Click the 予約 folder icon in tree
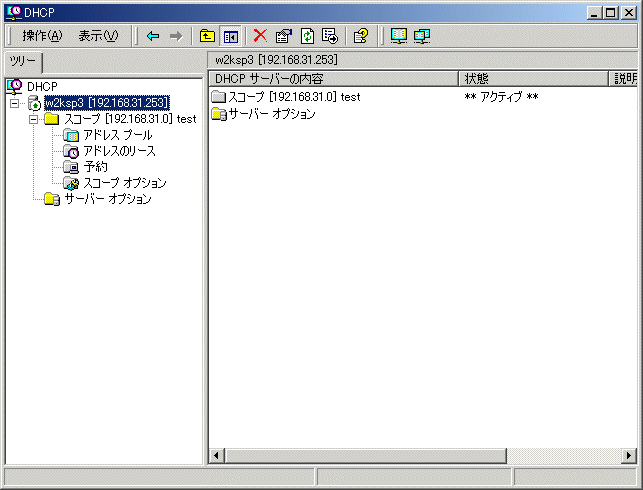The image size is (643, 490). [71, 167]
